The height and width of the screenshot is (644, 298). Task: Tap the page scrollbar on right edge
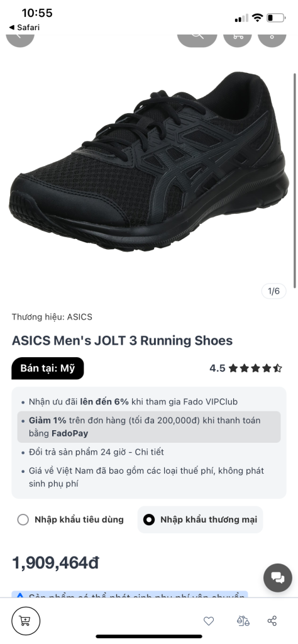coord(295,180)
